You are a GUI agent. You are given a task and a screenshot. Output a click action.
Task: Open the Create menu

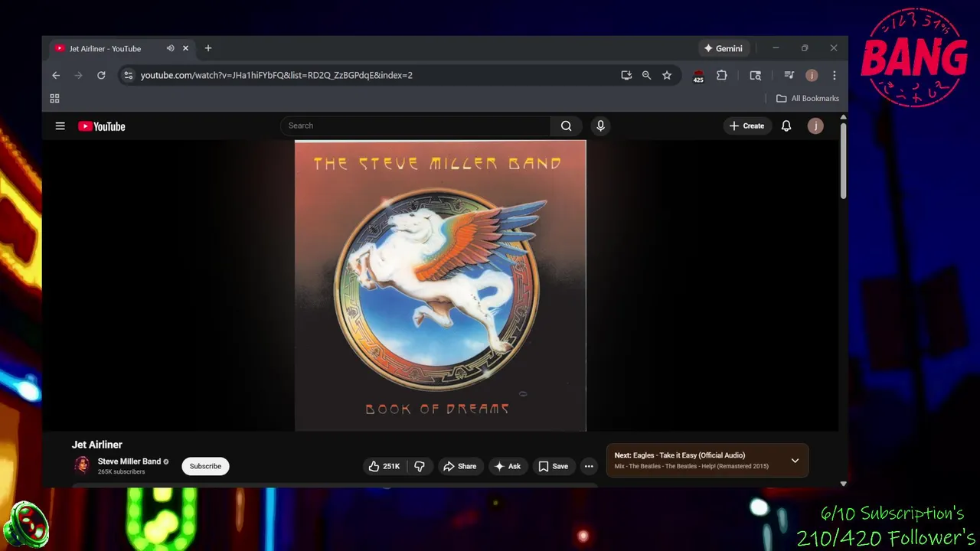[x=746, y=126]
